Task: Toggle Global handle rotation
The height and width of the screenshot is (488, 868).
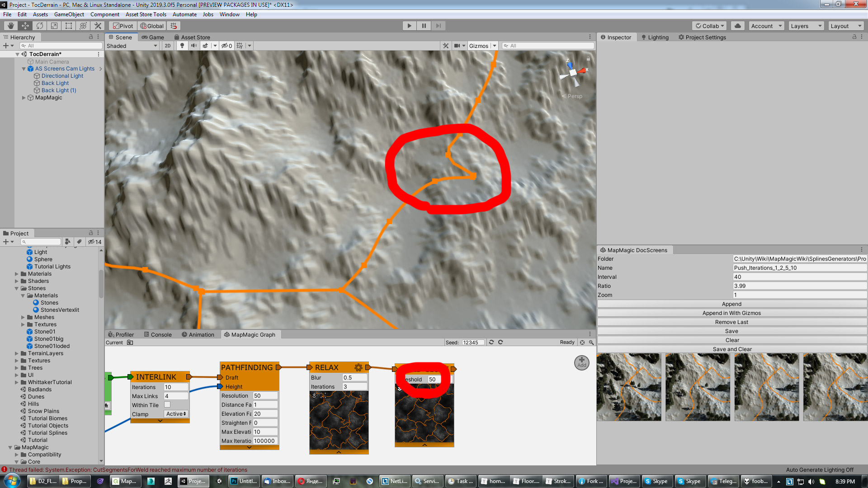Action: pos(152,26)
